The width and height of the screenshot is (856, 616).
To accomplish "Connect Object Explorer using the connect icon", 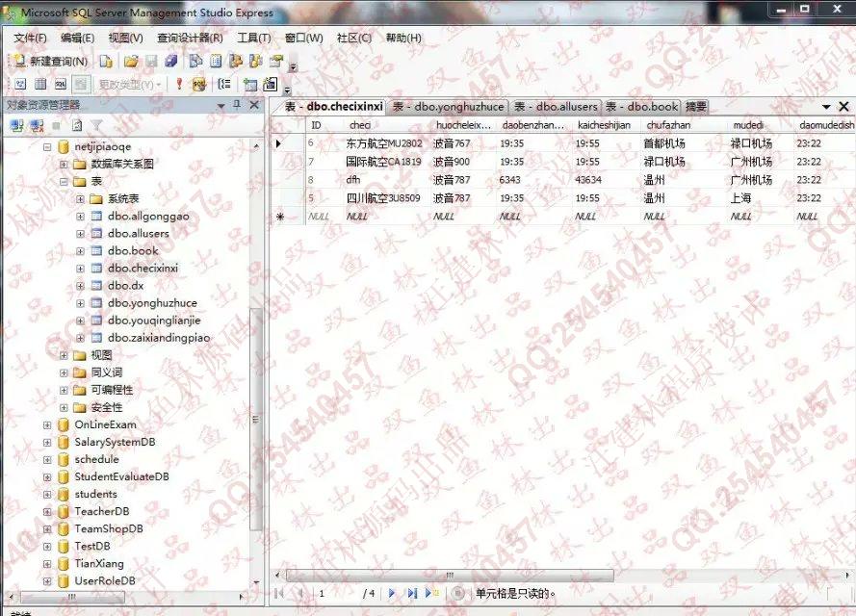I will tap(17, 126).
